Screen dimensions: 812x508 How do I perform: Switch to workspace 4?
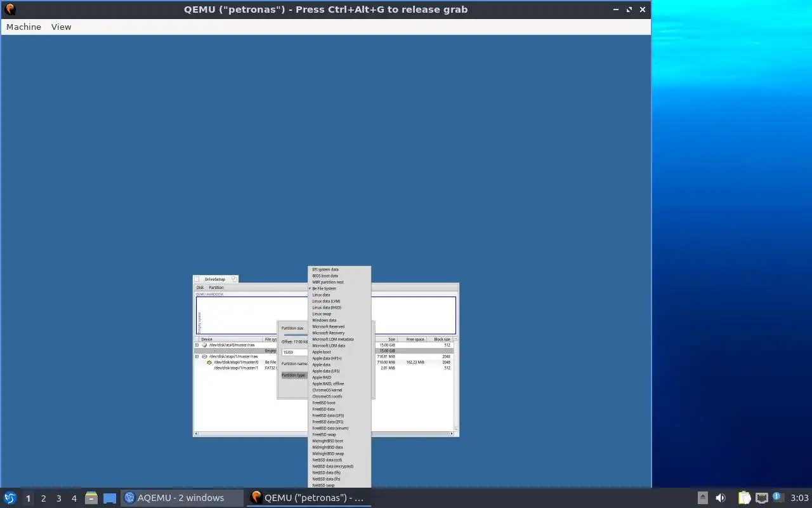(x=74, y=498)
